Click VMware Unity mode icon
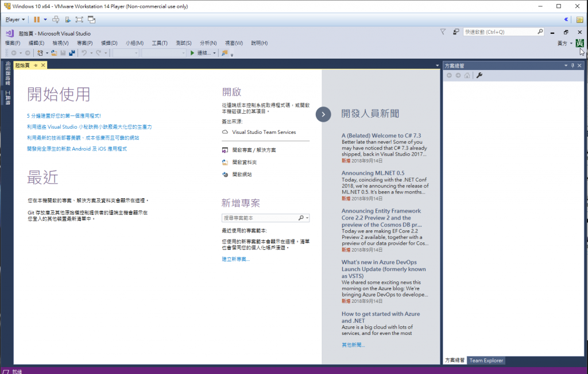The image size is (588, 374). [91, 20]
